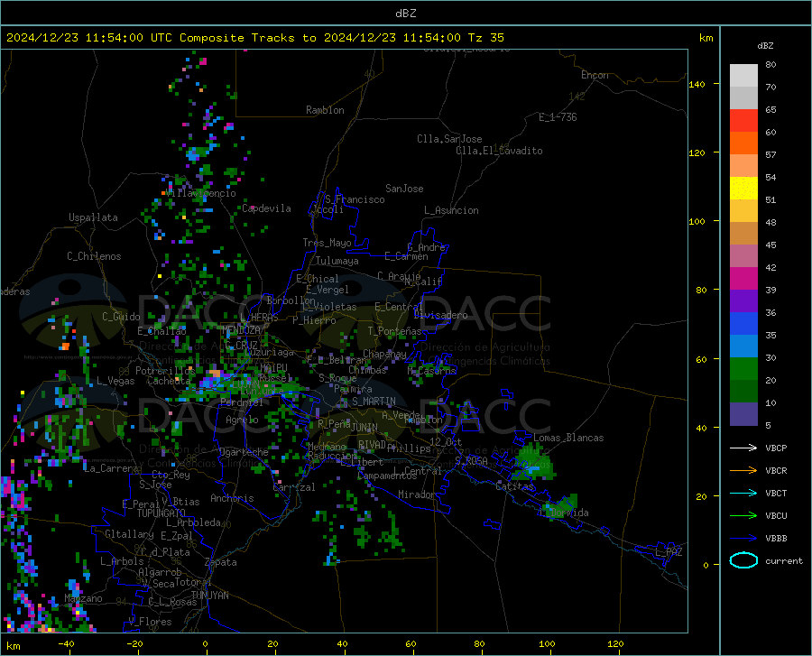The width and height of the screenshot is (812, 656).
Task: Click the Tres_Mayo label
Action: [x=328, y=243]
